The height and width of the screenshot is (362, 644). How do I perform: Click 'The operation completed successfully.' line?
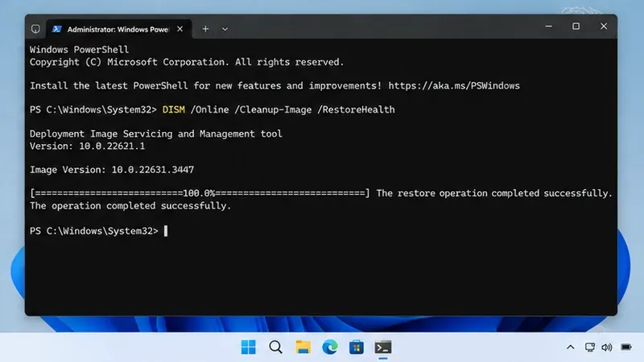tap(130, 206)
